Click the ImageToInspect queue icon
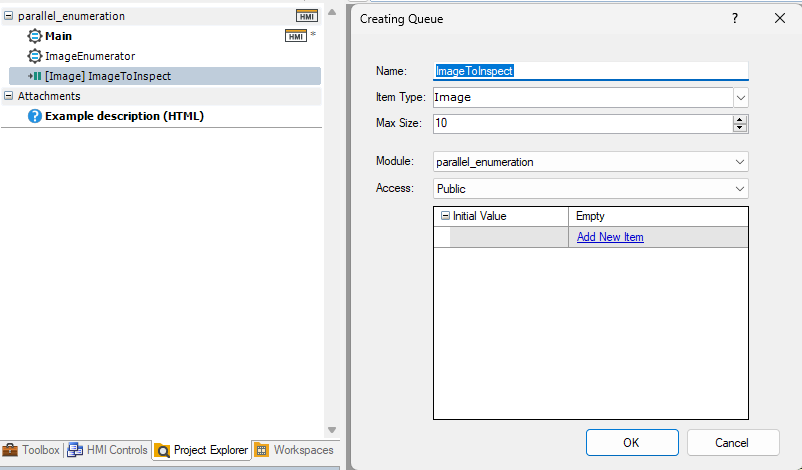This screenshot has height=470, width=802. coord(35,76)
